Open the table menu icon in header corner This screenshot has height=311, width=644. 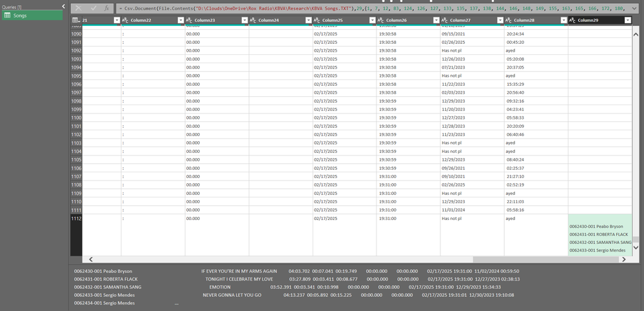(76, 20)
